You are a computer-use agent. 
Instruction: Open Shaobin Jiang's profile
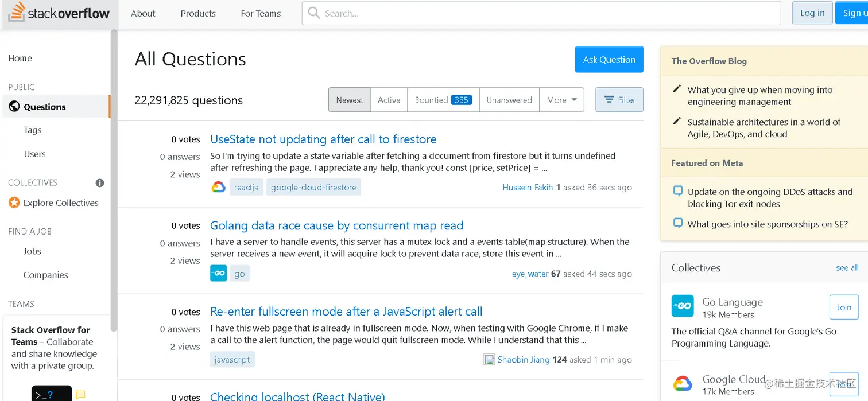[524, 360]
